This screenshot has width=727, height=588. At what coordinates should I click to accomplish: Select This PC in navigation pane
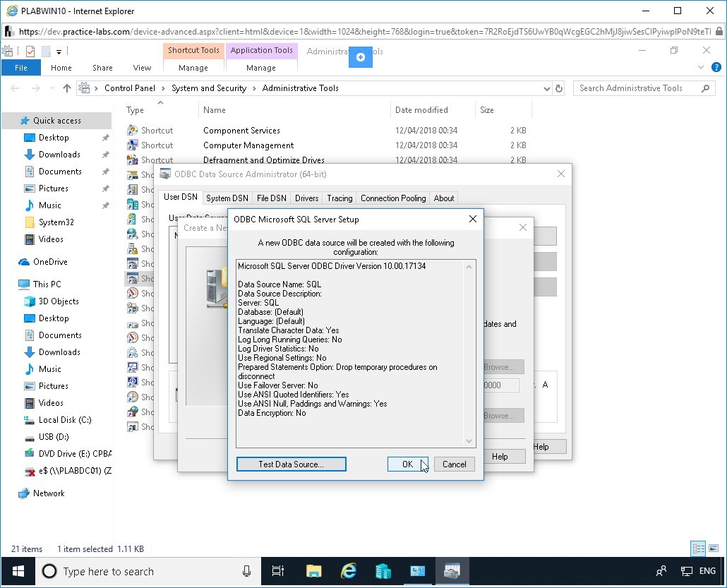click(47, 284)
